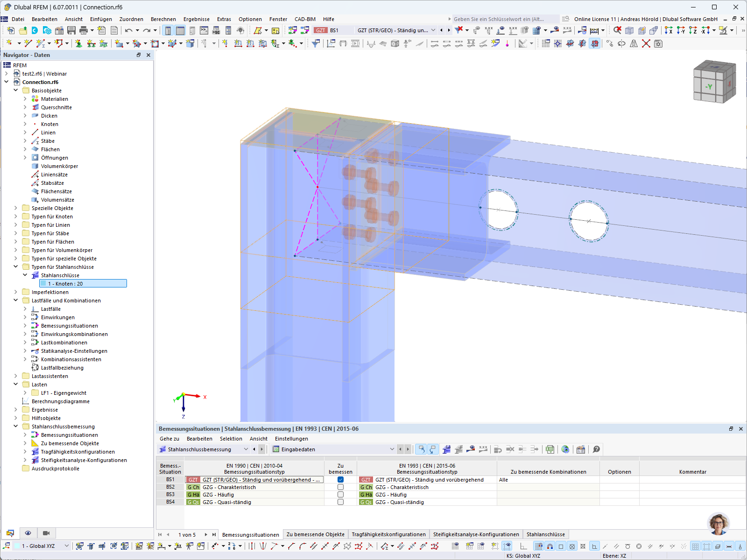Switch to Zu bemessende Objekte tab
The width and height of the screenshot is (747, 560).
point(316,534)
